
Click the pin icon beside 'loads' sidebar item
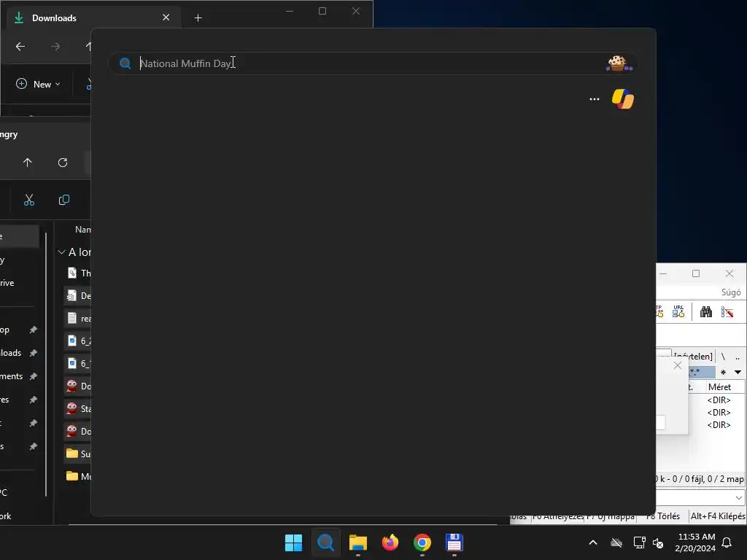[34, 353]
